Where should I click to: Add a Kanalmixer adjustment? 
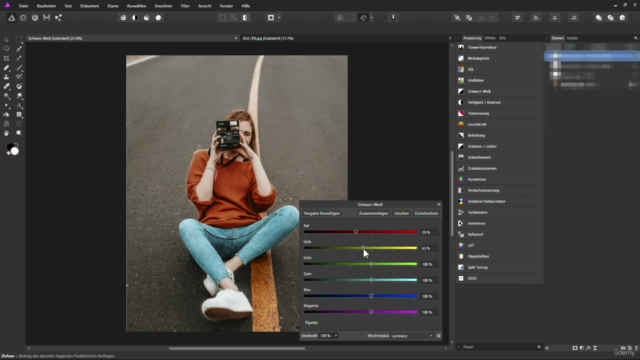coord(500,179)
